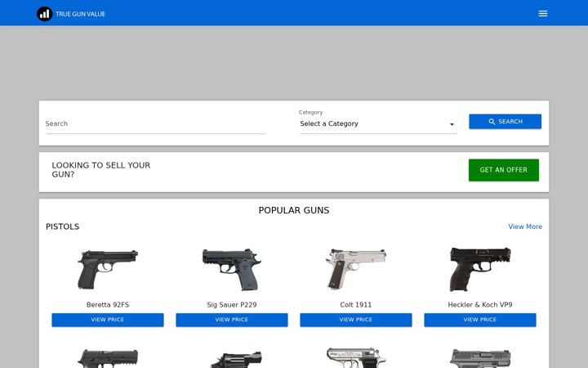Click the Beretta 92FS name text
Image resolution: width=588 pixels, height=368 pixels.
[108, 304]
